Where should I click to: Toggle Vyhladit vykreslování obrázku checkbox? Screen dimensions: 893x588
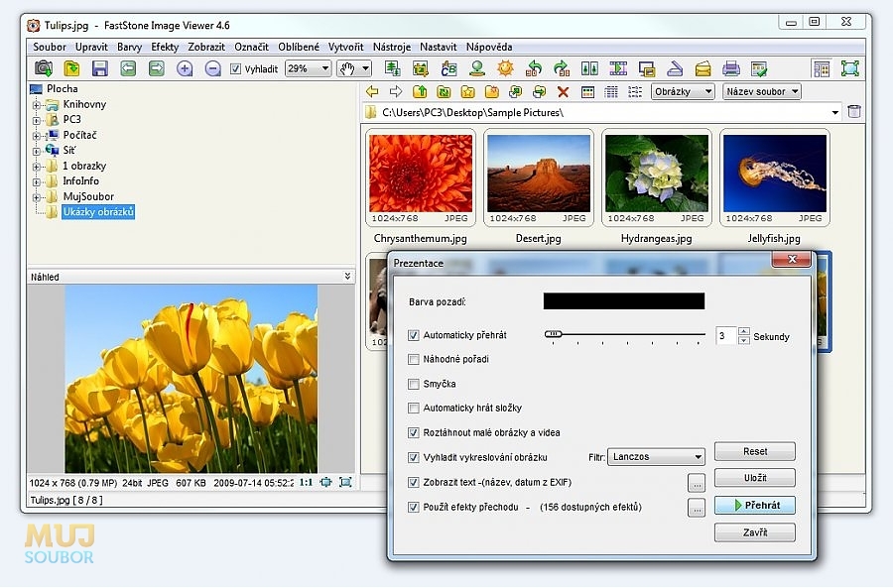tap(414, 457)
